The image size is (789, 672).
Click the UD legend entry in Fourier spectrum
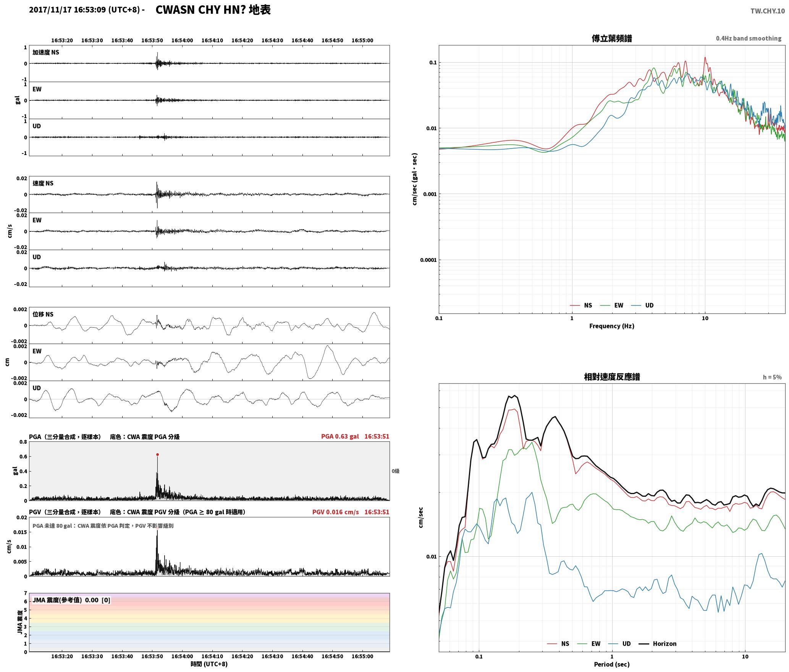[x=642, y=305]
